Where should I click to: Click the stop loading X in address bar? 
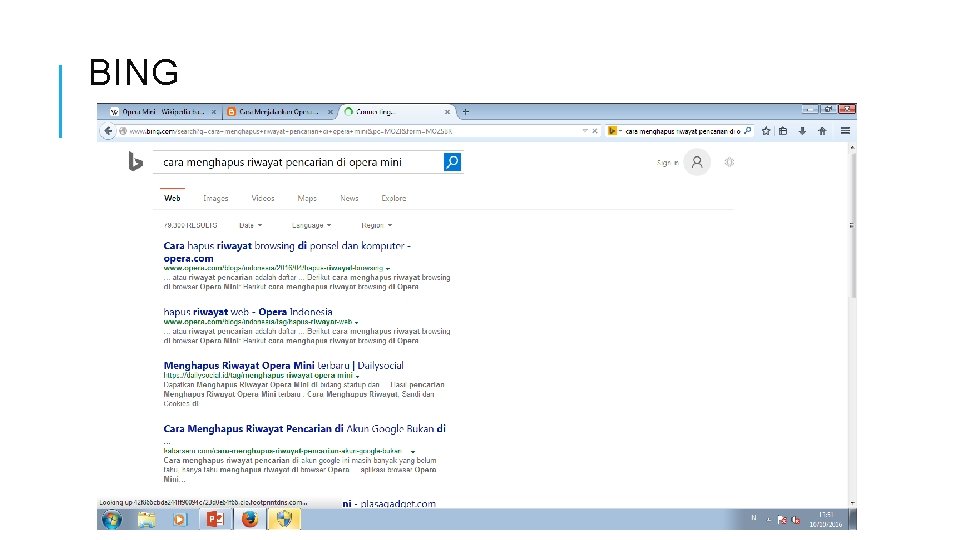click(x=594, y=131)
